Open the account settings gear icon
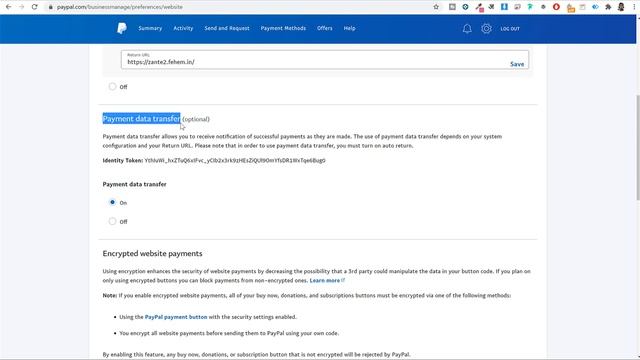This screenshot has width=640, height=360. (486, 29)
